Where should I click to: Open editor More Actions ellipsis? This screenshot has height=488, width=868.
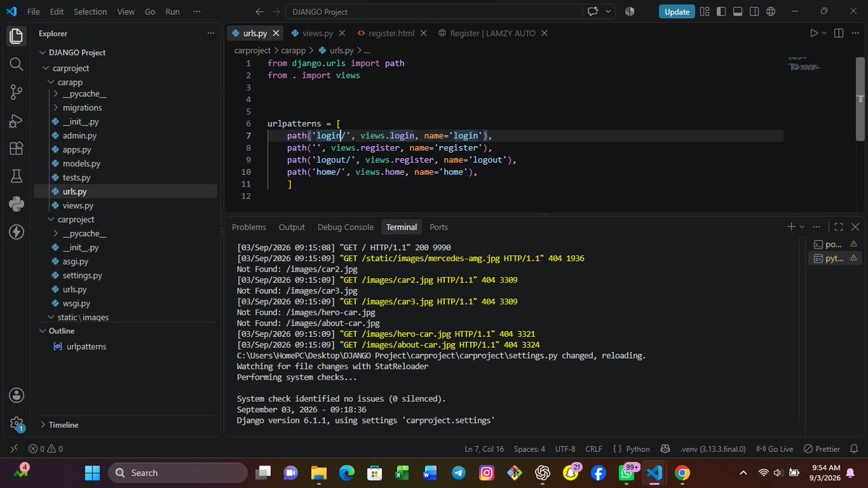(x=855, y=33)
